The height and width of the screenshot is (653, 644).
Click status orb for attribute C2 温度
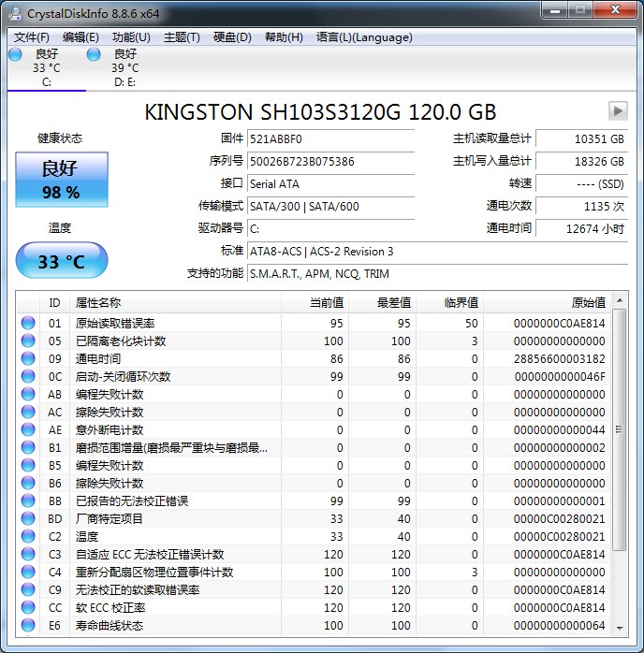[x=28, y=536]
